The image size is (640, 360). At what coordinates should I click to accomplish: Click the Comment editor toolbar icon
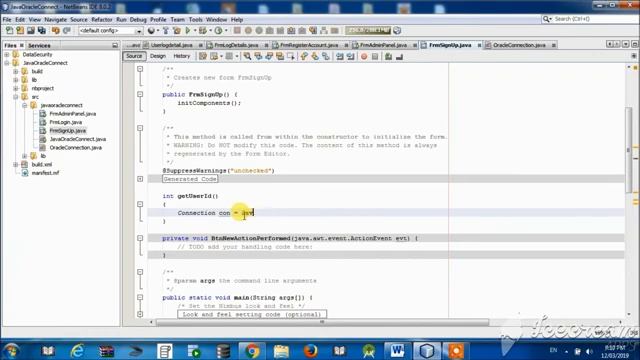coord(388,56)
